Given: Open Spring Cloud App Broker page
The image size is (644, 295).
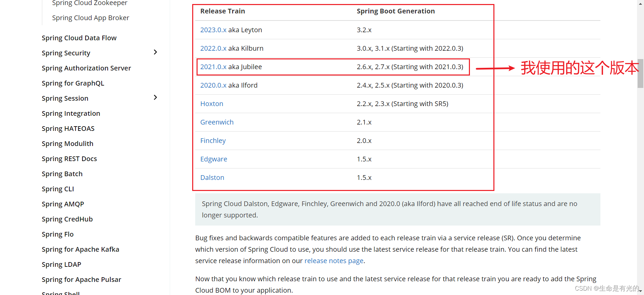Looking at the screenshot, I should (91, 18).
